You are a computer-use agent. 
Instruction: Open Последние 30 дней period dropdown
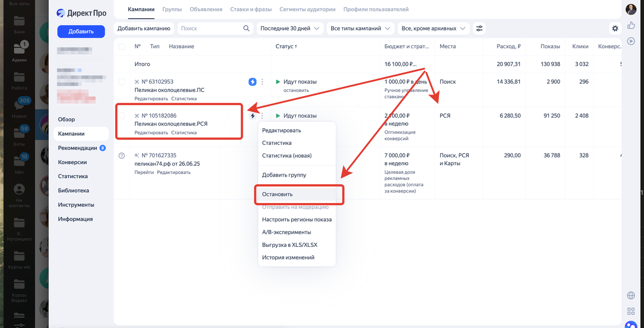290,28
